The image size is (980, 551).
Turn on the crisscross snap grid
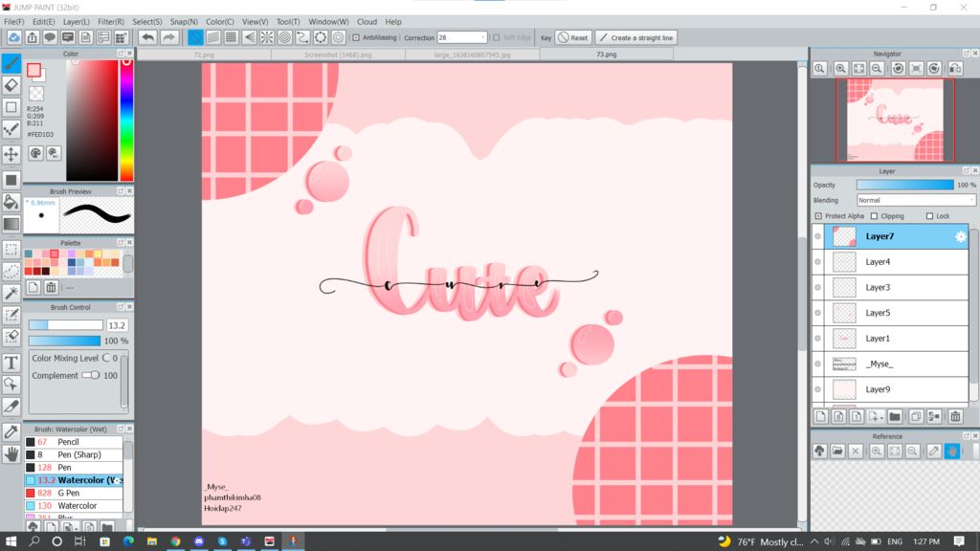(232, 37)
